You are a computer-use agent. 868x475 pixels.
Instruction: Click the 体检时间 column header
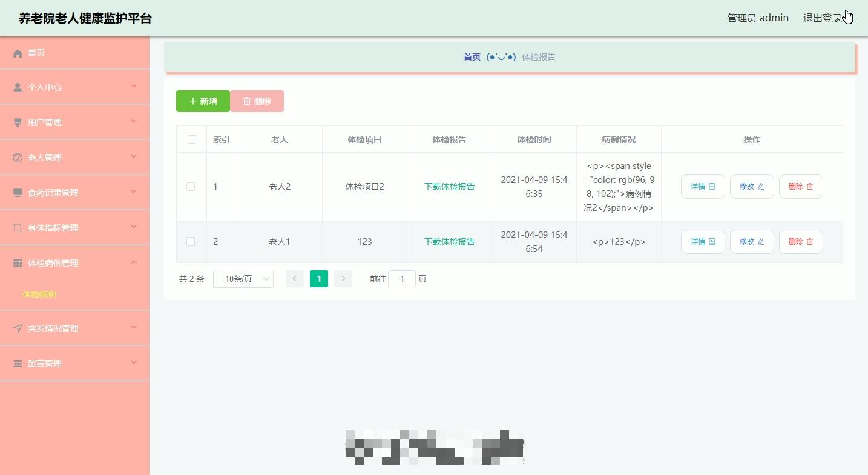[x=534, y=139]
